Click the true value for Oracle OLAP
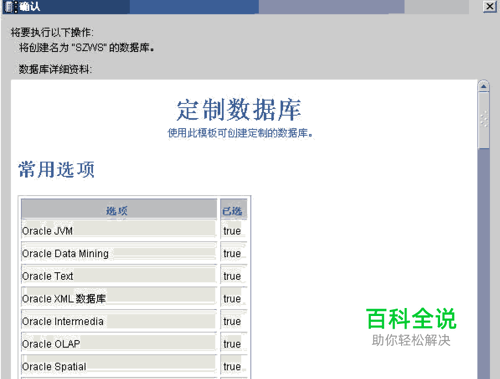This screenshot has width=500, height=379. point(232,344)
